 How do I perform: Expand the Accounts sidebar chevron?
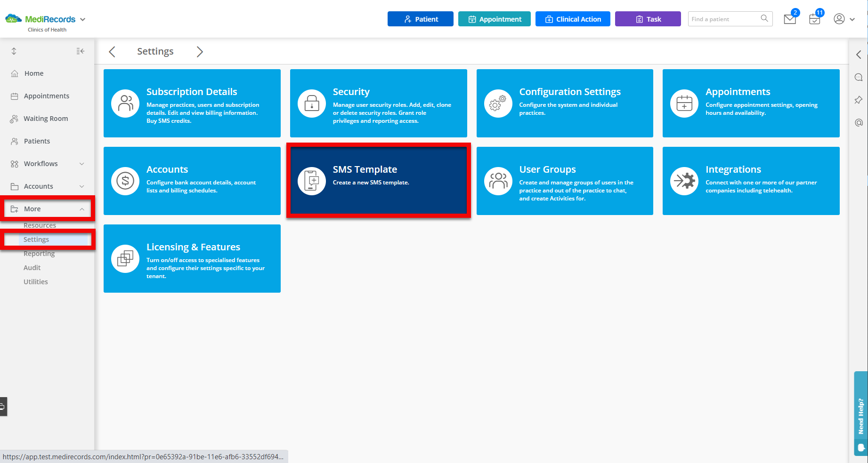(82, 186)
